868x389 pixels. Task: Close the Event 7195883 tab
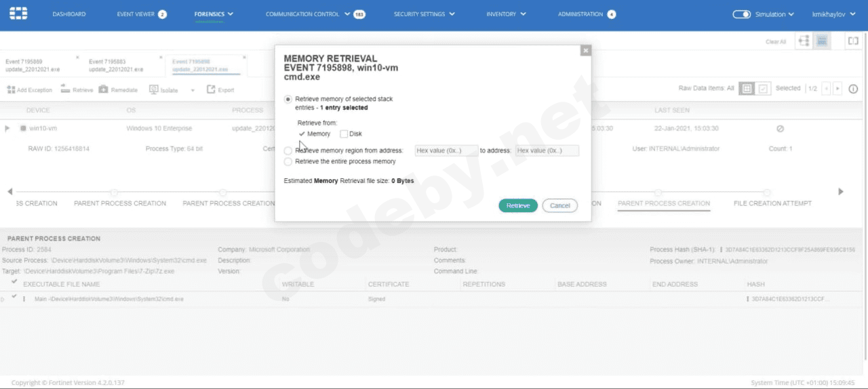(161, 58)
